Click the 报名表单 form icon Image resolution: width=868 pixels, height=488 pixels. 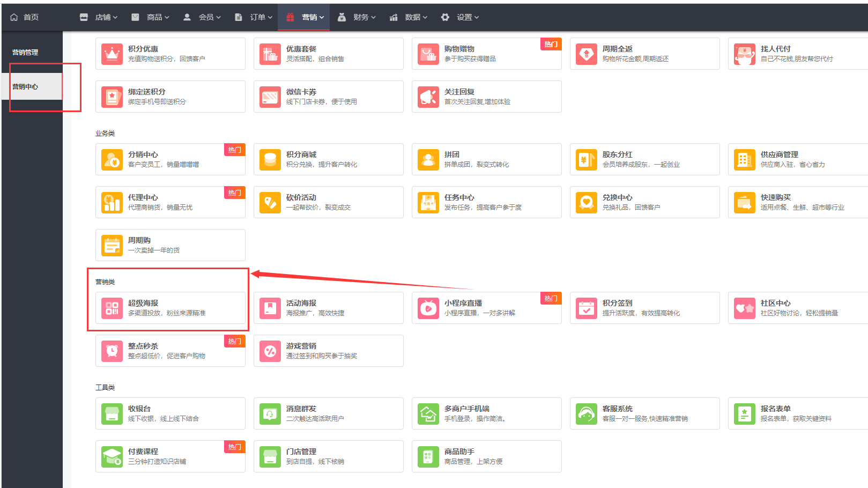(x=745, y=413)
